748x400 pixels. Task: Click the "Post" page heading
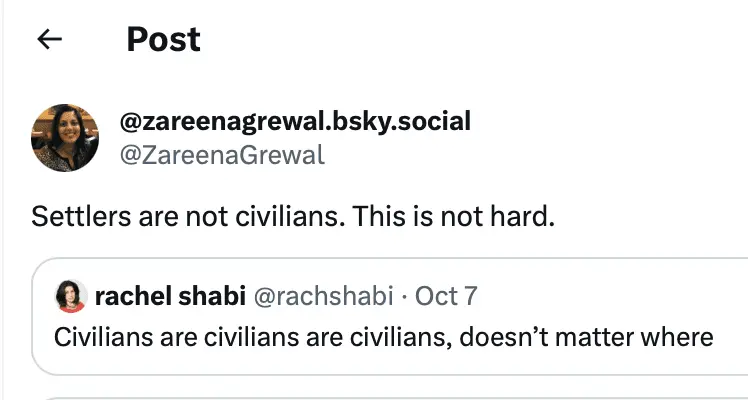point(163,39)
